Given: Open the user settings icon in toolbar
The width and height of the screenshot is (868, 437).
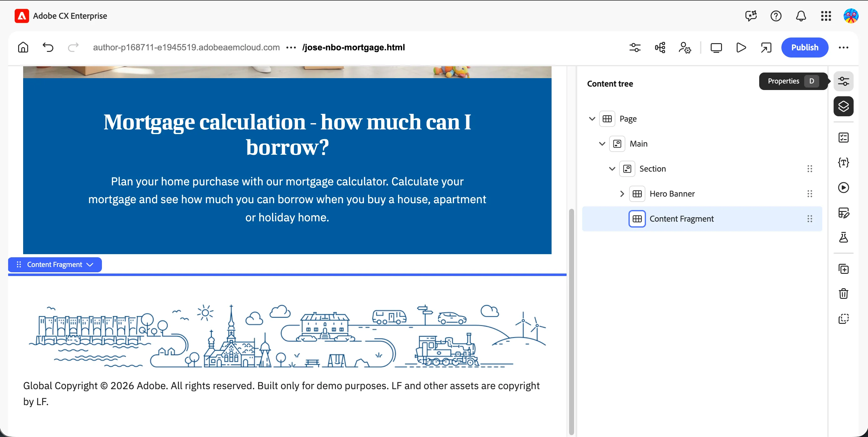Looking at the screenshot, I should click(x=685, y=48).
